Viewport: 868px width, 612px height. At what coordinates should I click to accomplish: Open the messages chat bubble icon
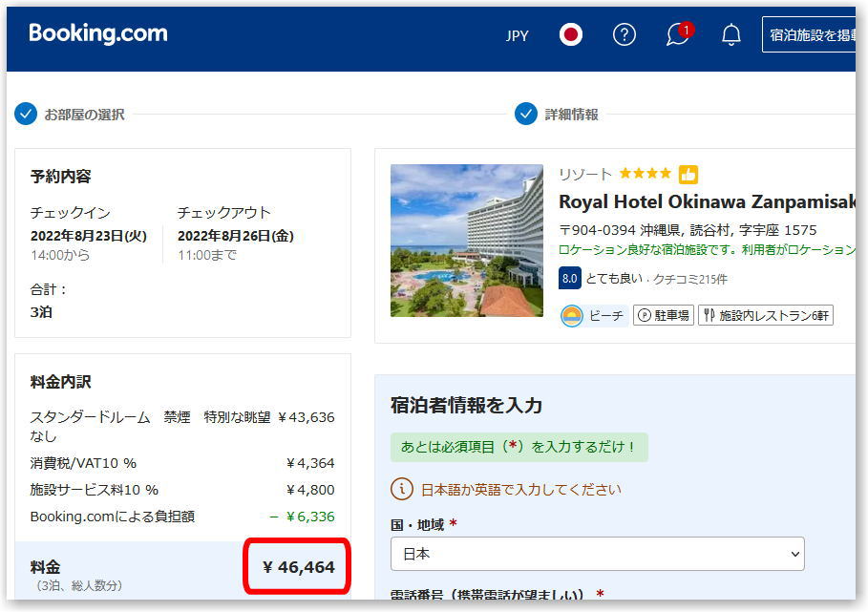679,34
